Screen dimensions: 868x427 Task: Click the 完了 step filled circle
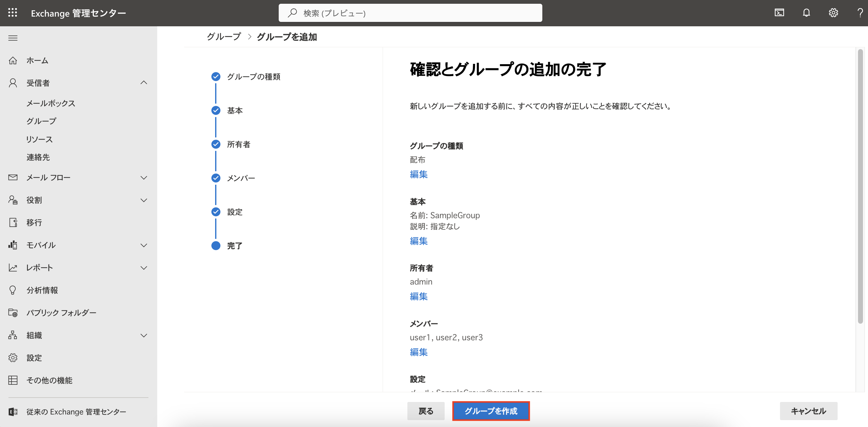[216, 245]
